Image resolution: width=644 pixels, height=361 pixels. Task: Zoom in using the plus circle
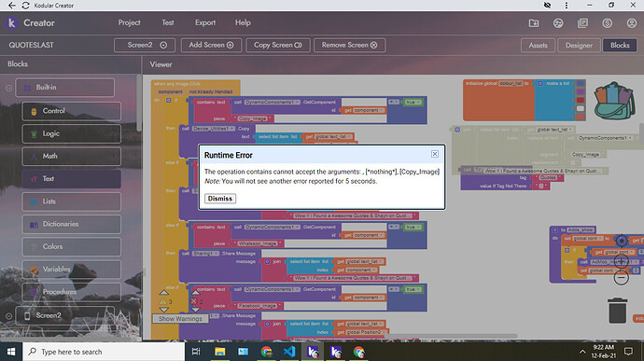(x=621, y=260)
